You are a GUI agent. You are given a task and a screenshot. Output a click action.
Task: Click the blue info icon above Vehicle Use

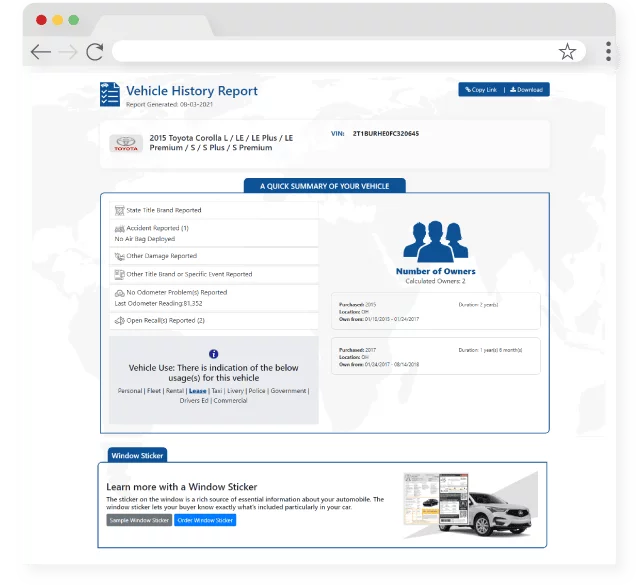click(x=214, y=354)
